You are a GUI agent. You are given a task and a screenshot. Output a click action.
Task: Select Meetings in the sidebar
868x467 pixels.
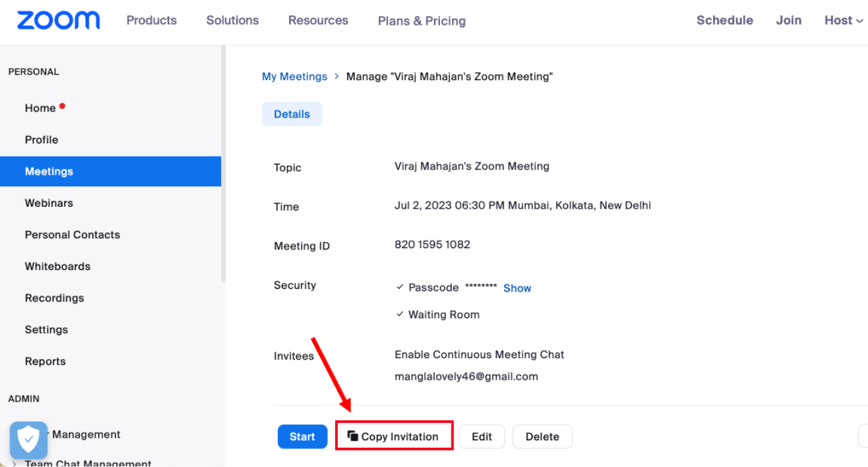coord(110,171)
